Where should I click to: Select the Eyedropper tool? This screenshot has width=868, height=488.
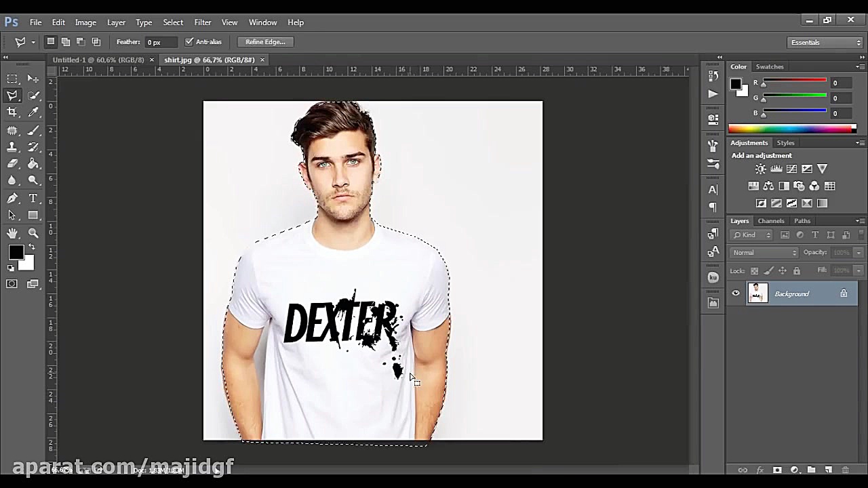click(33, 113)
